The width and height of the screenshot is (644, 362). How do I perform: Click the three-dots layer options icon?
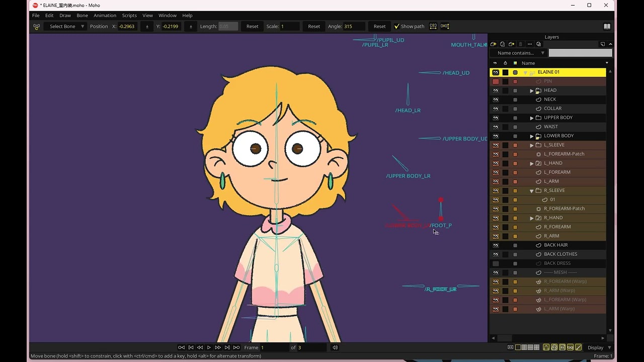click(x=529, y=44)
